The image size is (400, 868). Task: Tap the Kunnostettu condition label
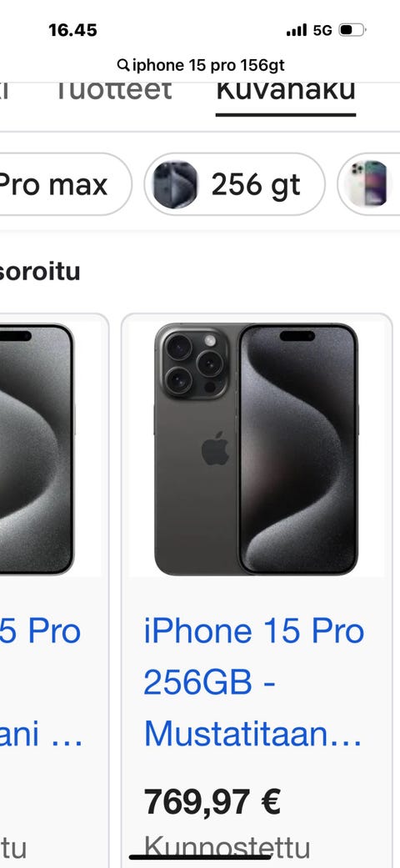(x=227, y=847)
